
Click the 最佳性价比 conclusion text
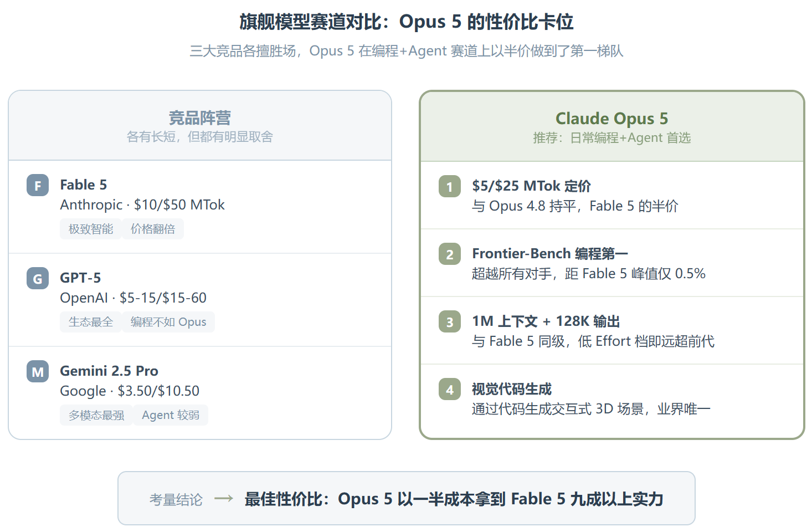454,499
